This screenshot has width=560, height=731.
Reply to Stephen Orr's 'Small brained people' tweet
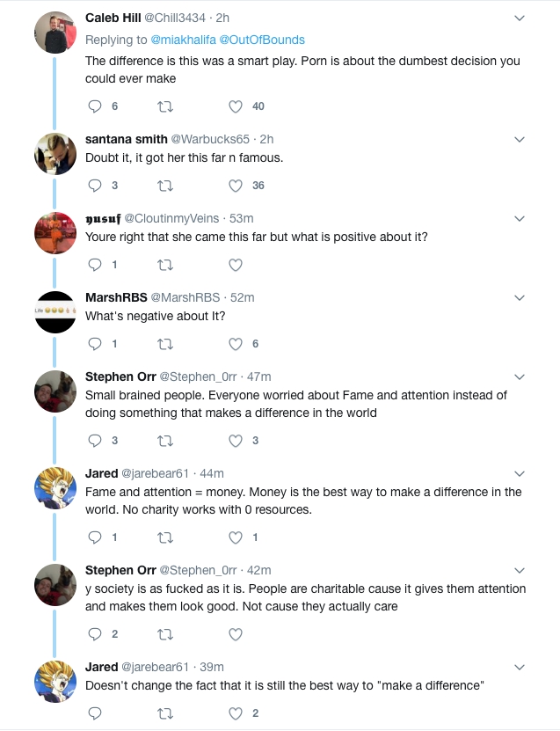(x=96, y=440)
